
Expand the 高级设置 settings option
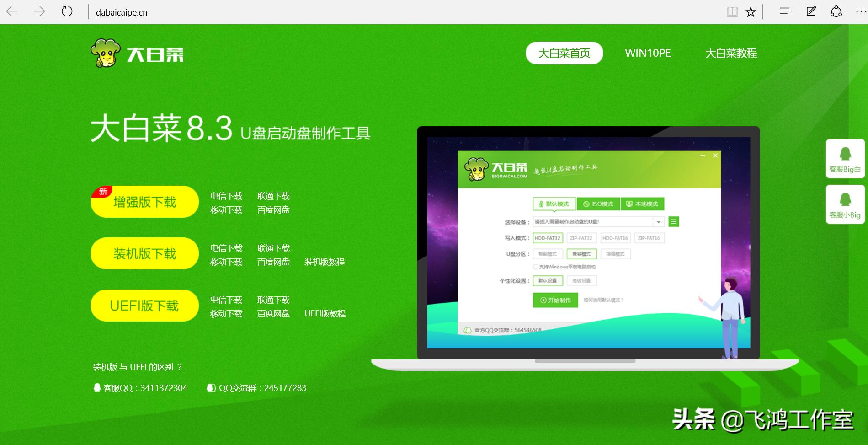click(x=582, y=280)
